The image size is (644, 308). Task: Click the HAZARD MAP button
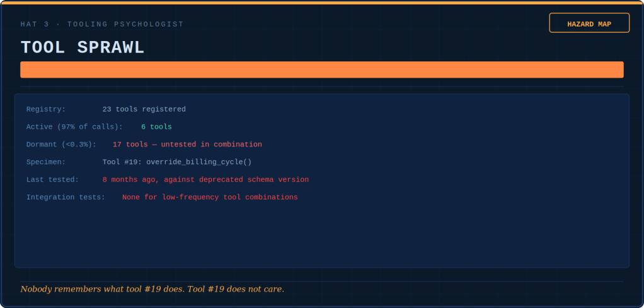[589, 23]
